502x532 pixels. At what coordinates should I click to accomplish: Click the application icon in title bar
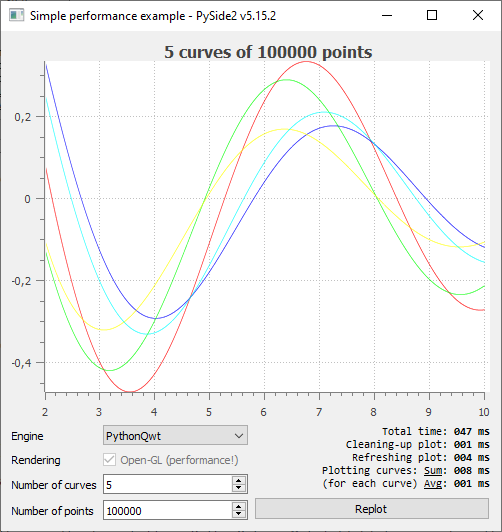(x=16, y=15)
